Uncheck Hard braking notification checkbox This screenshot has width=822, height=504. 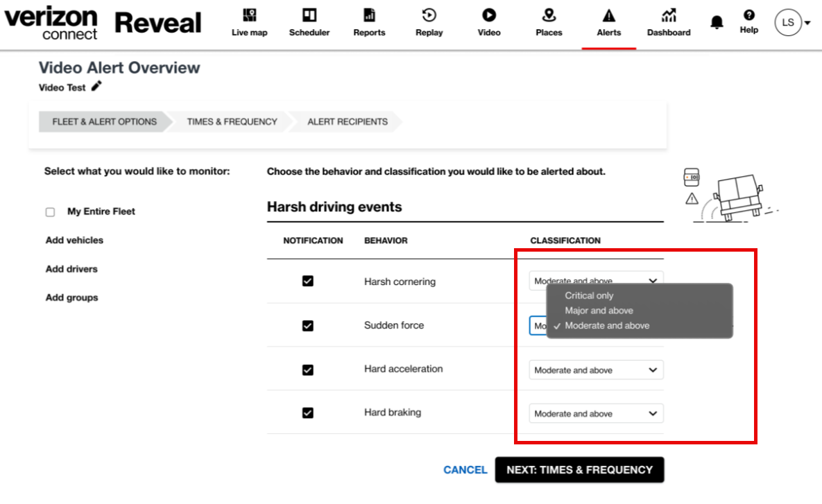click(308, 413)
